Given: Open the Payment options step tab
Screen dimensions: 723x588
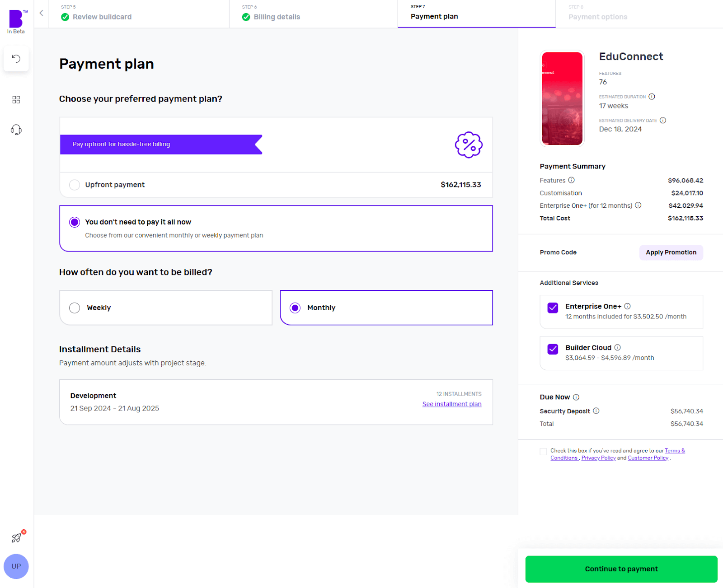Looking at the screenshot, I should tap(639, 14).
